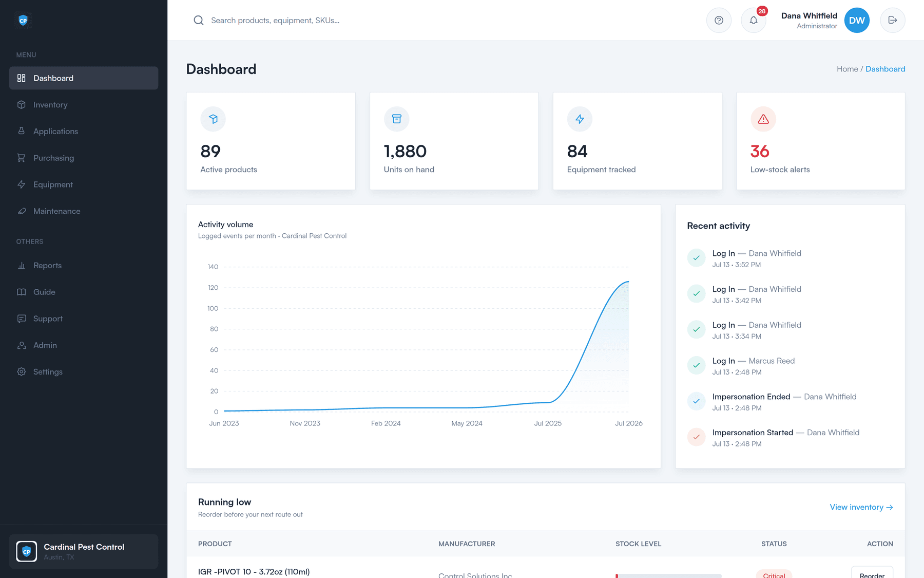The image size is (924, 578).
Task: Click the Reports bar chart icon
Action: (x=21, y=265)
